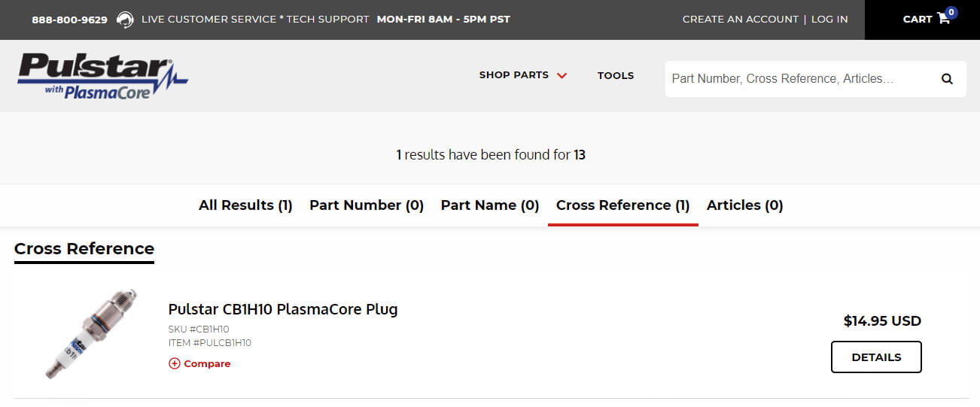Click the Create an Account link
This screenshot has width=980, height=407.
[x=741, y=20]
